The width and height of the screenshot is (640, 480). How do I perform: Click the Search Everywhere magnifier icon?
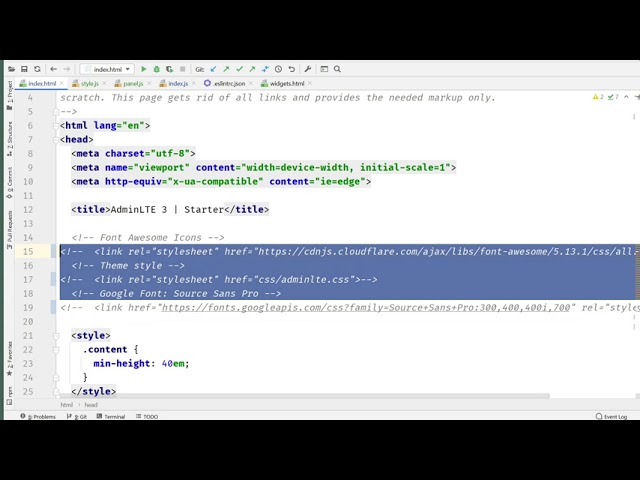click(x=337, y=69)
